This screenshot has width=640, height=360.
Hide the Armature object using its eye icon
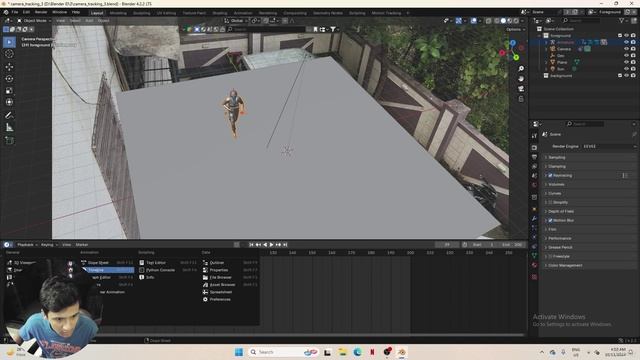pos(626,42)
